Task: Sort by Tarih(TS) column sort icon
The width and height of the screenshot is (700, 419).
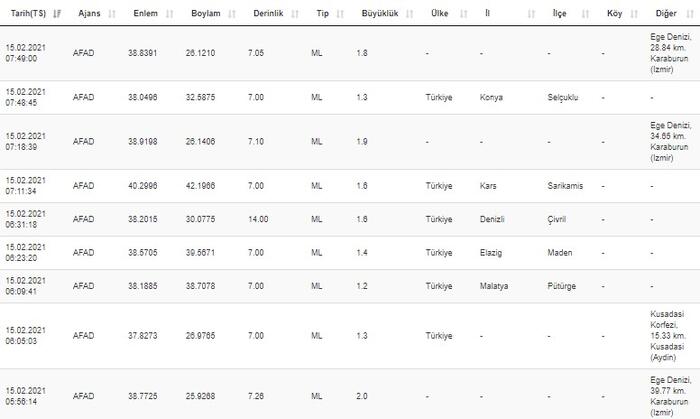Action: tap(57, 14)
